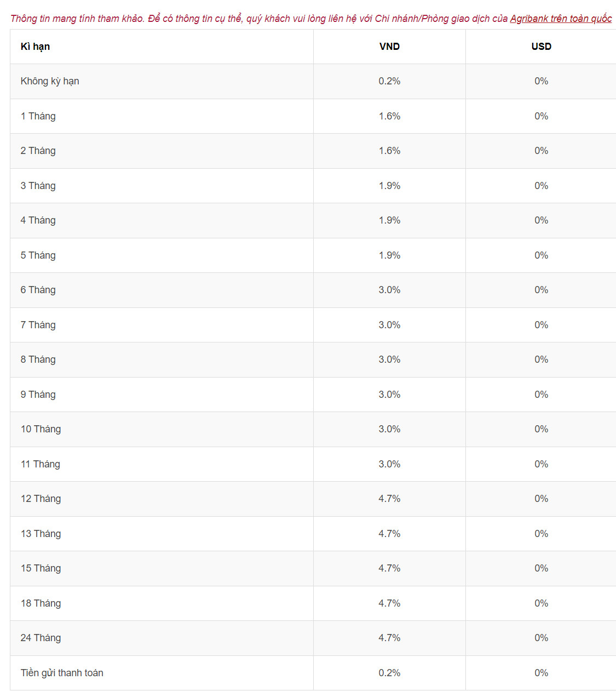
Task: Click the Không kỳ hạn row label
Action: 50,81
